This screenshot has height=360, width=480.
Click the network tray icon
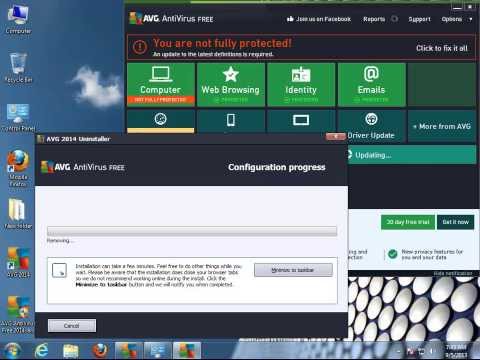[x=422, y=351]
